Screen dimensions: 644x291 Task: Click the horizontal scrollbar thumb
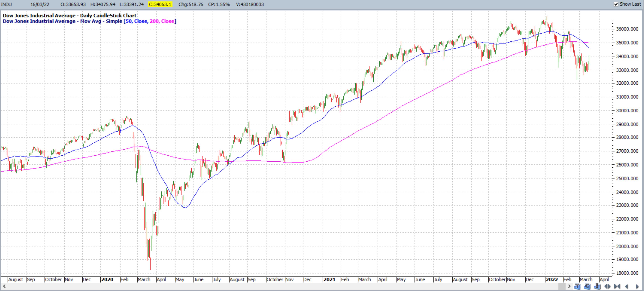point(562,286)
